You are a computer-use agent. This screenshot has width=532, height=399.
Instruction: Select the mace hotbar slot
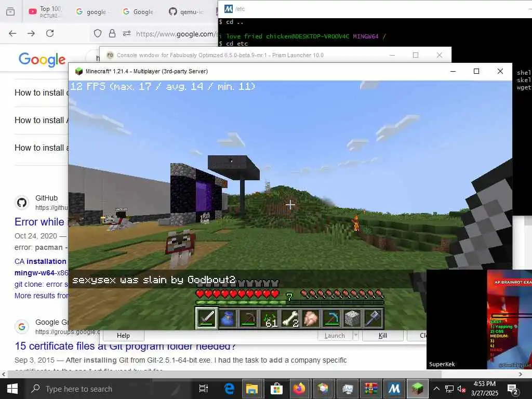373,318
